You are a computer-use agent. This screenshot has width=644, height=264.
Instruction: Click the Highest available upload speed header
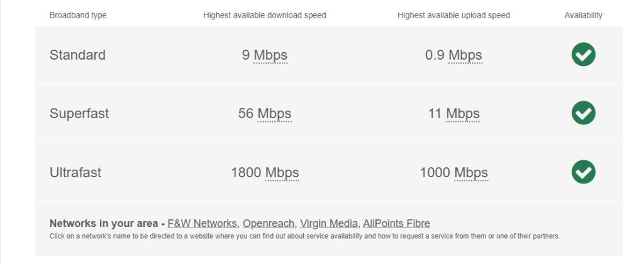(x=453, y=15)
